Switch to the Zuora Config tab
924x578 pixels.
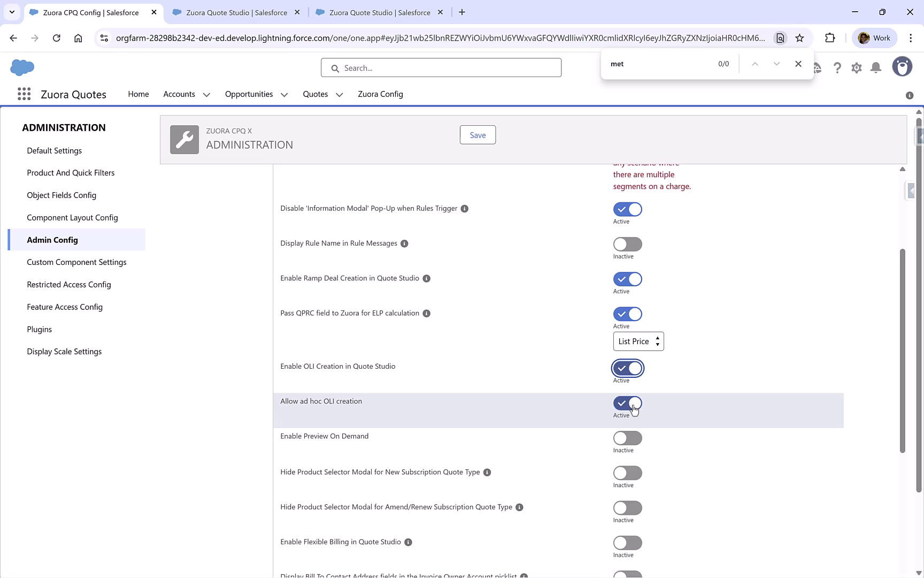coord(380,94)
